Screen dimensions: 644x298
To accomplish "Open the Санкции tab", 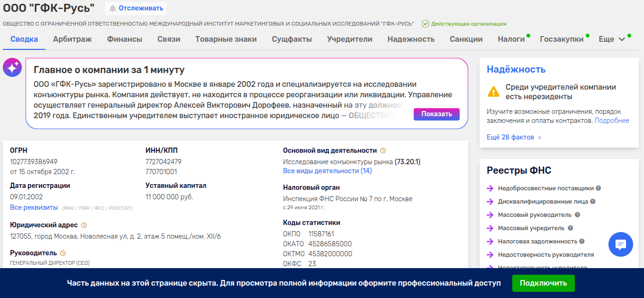I will 466,39.
